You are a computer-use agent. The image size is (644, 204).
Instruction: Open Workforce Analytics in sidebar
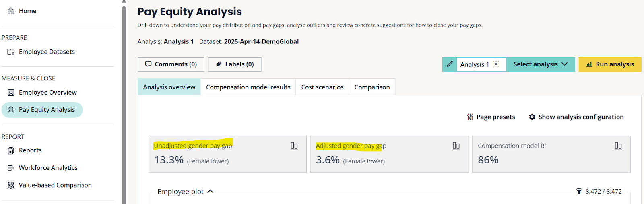(x=48, y=168)
